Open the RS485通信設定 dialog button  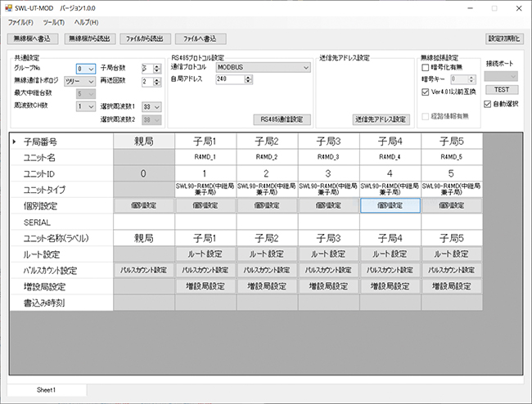(282, 119)
